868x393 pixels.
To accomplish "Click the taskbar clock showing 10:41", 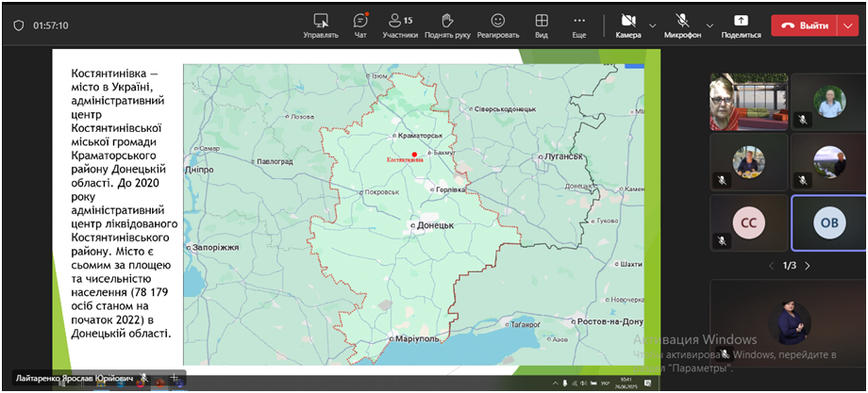I will [626, 383].
